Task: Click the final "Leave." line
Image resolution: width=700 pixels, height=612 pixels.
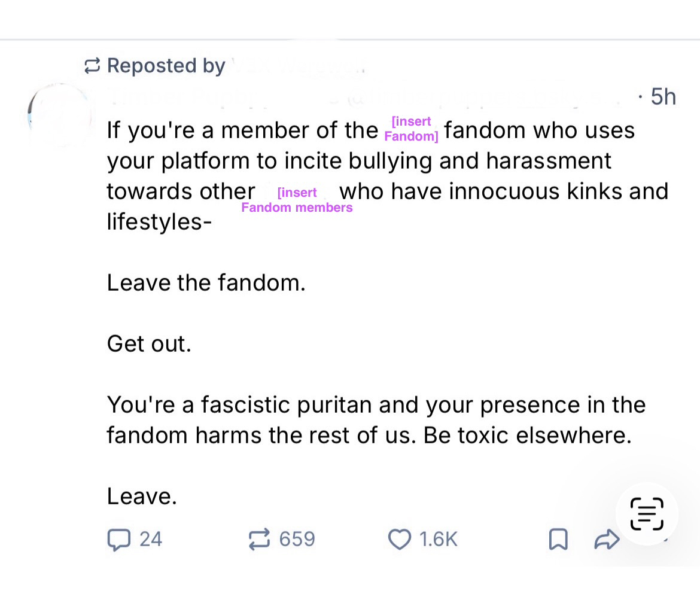Action: click(x=142, y=496)
